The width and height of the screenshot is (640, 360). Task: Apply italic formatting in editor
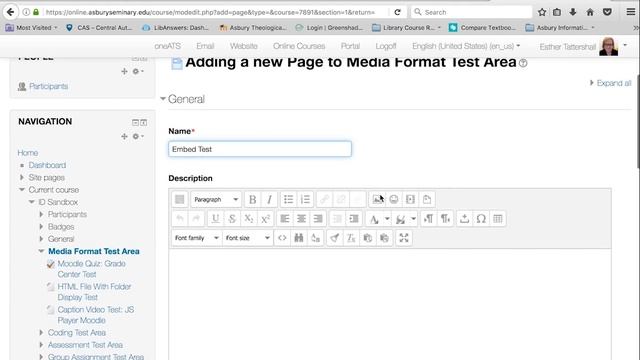click(269, 199)
